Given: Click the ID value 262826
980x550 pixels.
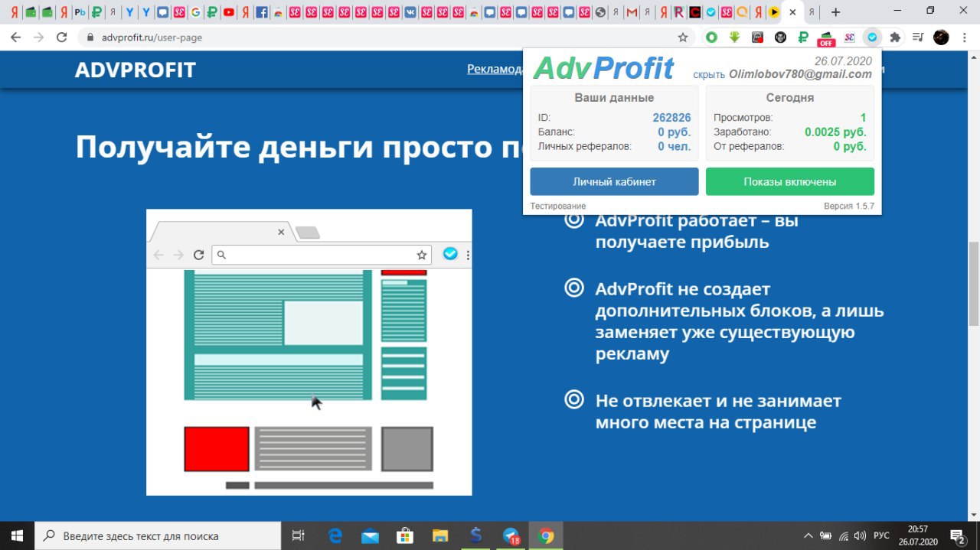Looking at the screenshot, I should [671, 118].
